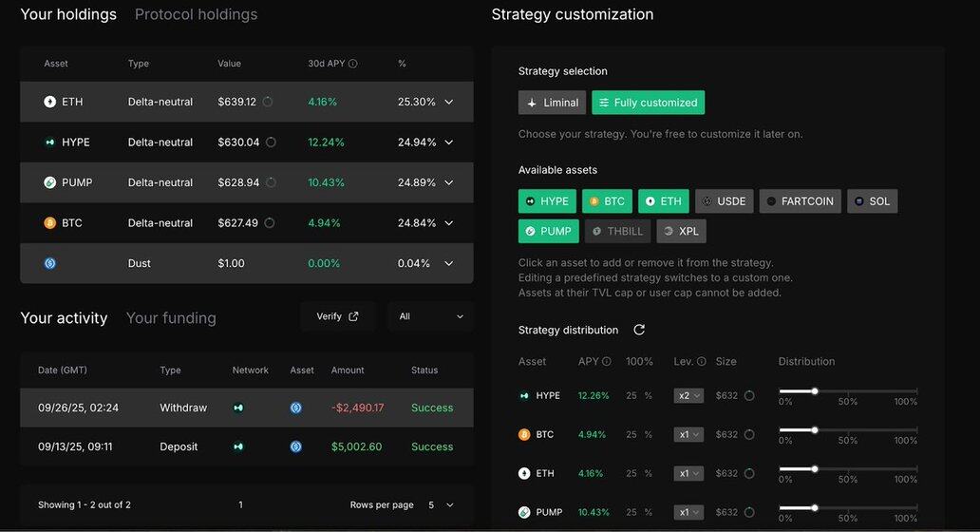The width and height of the screenshot is (980, 532).
Task: Click the ETH coin icon in holdings
Action: point(50,102)
